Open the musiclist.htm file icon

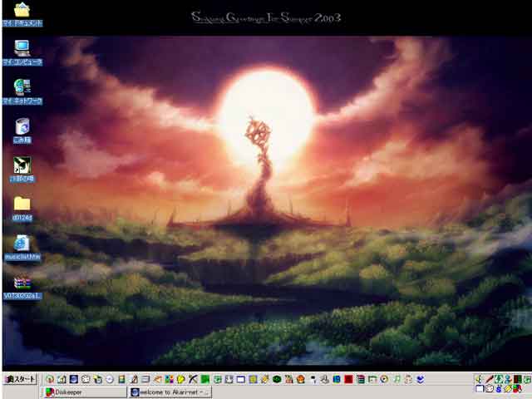pyautogui.click(x=22, y=244)
